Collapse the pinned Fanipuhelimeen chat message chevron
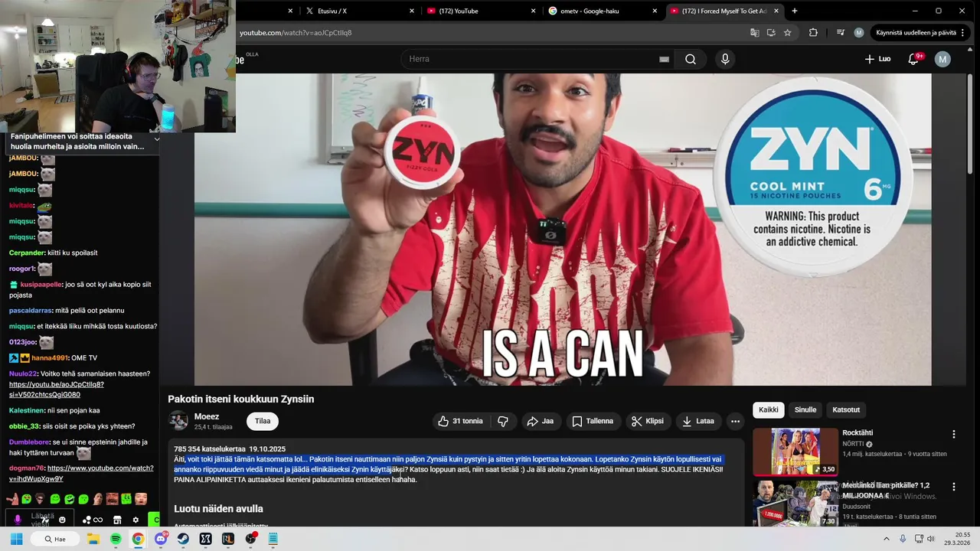Image resolution: width=980 pixels, height=551 pixels. [x=156, y=139]
